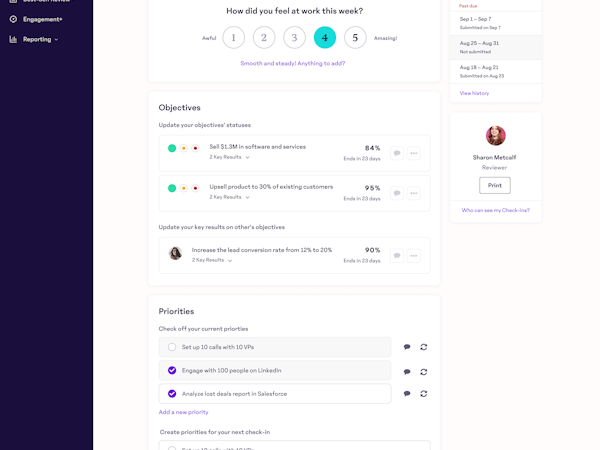Expand the Reporting menu chevron
The height and width of the screenshot is (450, 600).
click(56, 39)
